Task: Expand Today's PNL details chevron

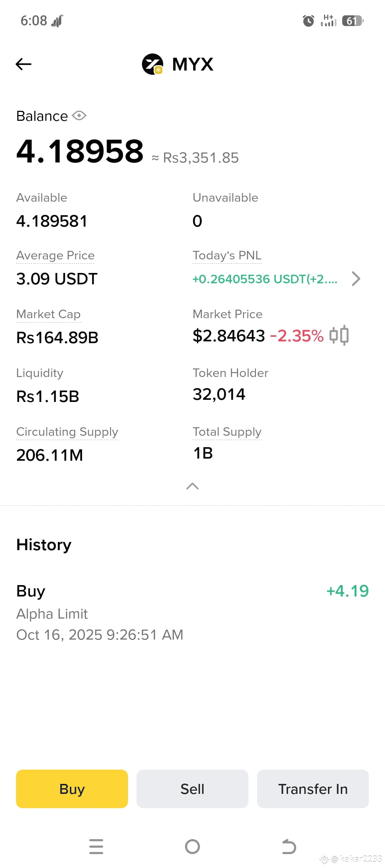Action: pyautogui.click(x=356, y=279)
